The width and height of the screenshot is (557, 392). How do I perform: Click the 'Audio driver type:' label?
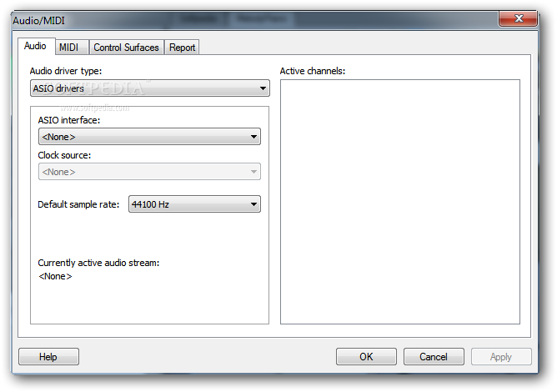(66, 71)
